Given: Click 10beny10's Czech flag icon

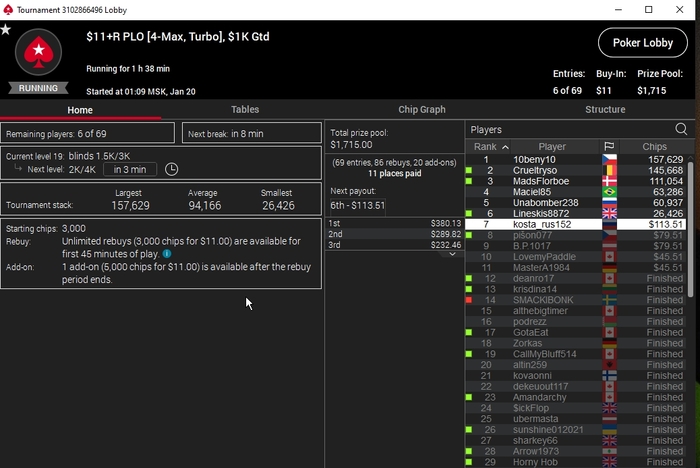Looking at the screenshot, I should point(609,159).
